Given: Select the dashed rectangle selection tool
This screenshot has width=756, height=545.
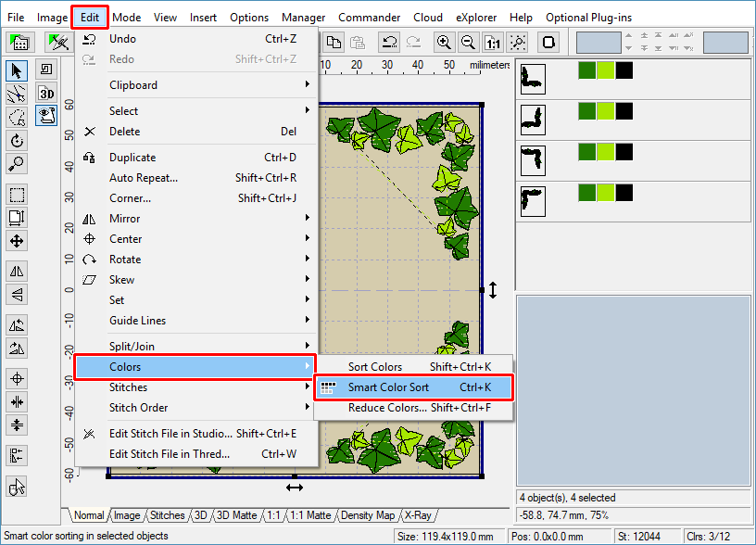Looking at the screenshot, I should [17, 195].
